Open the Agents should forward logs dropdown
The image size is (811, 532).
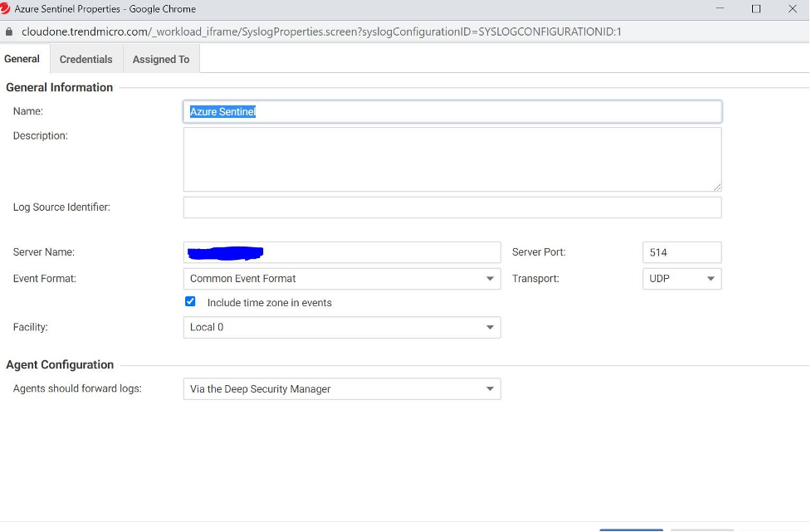pos(342,388)
